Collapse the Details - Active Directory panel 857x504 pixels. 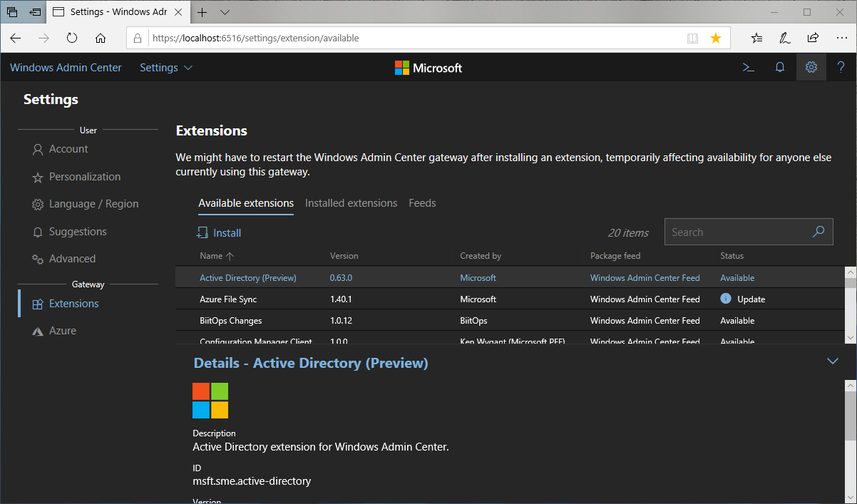click(833, 361)
